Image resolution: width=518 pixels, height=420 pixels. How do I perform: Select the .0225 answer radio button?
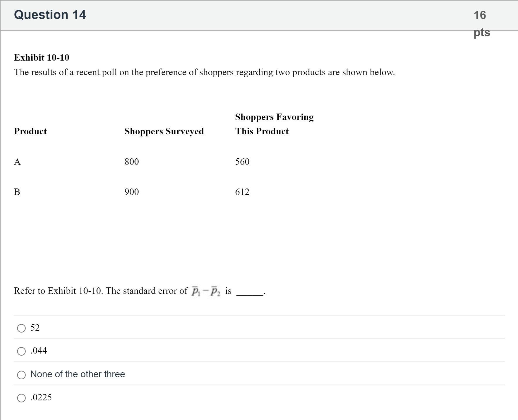tap(21, 398)
